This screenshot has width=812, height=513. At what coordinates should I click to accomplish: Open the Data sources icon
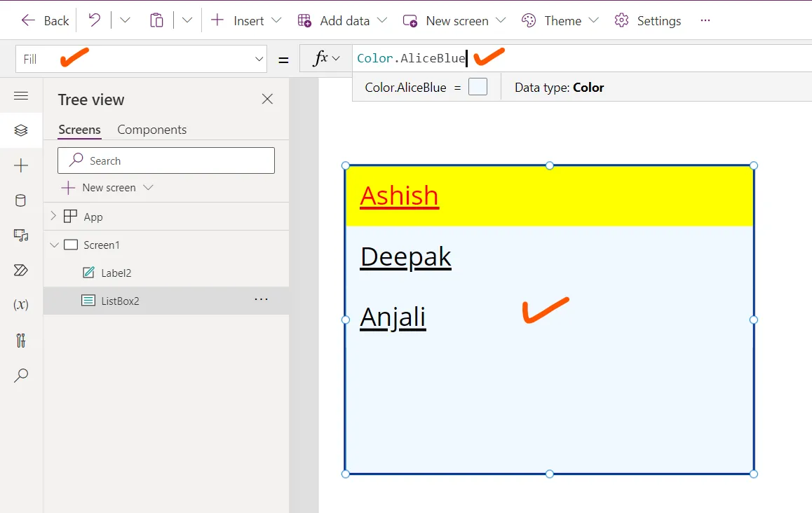point(22,200)
